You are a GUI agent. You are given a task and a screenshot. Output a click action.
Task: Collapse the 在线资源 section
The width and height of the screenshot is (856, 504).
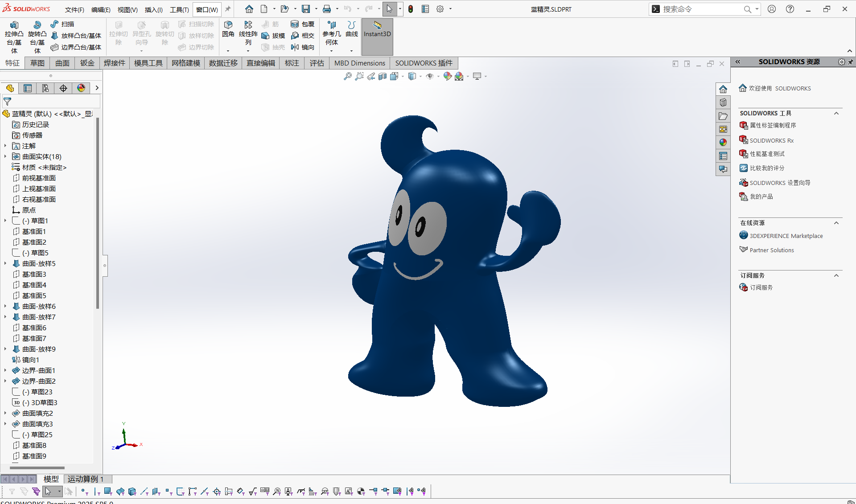click(836, 223)
